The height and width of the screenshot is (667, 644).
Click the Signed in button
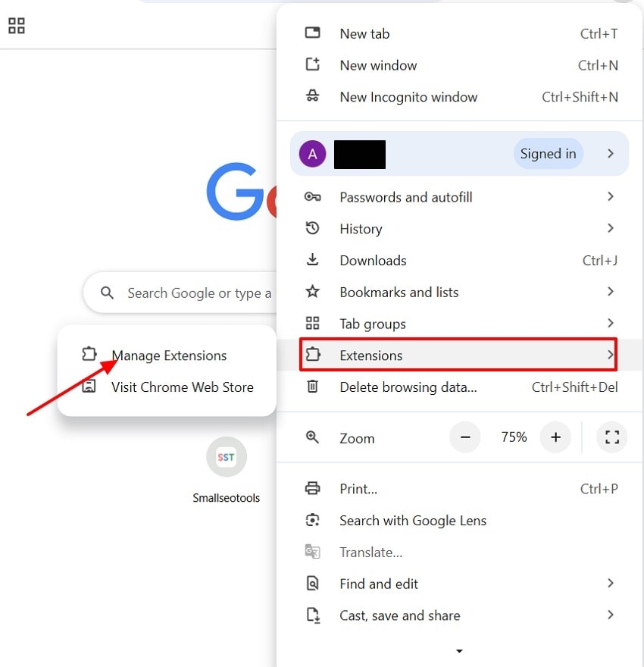548,154
